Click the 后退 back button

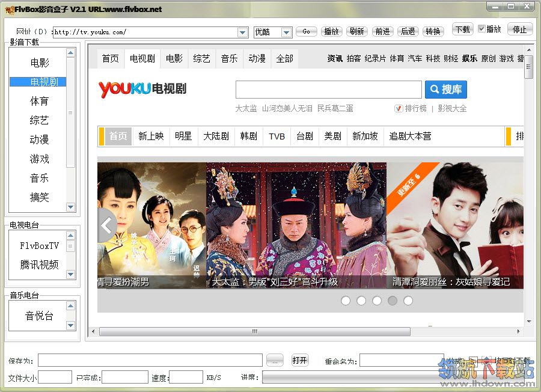pyautogui.click(x=408, y=32)
